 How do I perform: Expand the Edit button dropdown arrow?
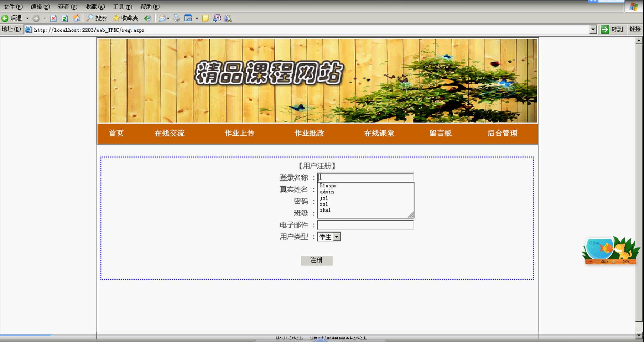coord(197,19)
